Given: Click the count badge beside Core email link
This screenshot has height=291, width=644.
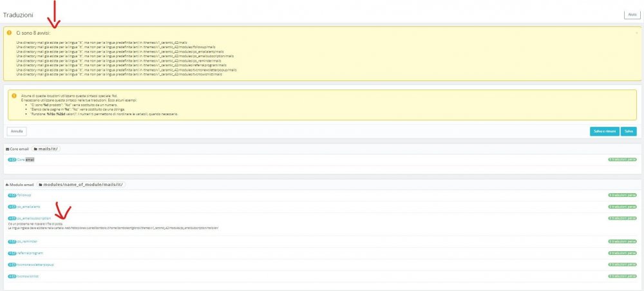Looking at the screenshot, I should pyautogui.click(x=12, y=159).
